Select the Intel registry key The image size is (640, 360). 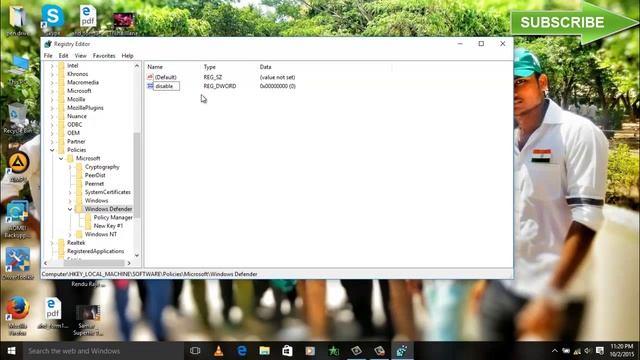pyautogui.click(x=73, y=65)
